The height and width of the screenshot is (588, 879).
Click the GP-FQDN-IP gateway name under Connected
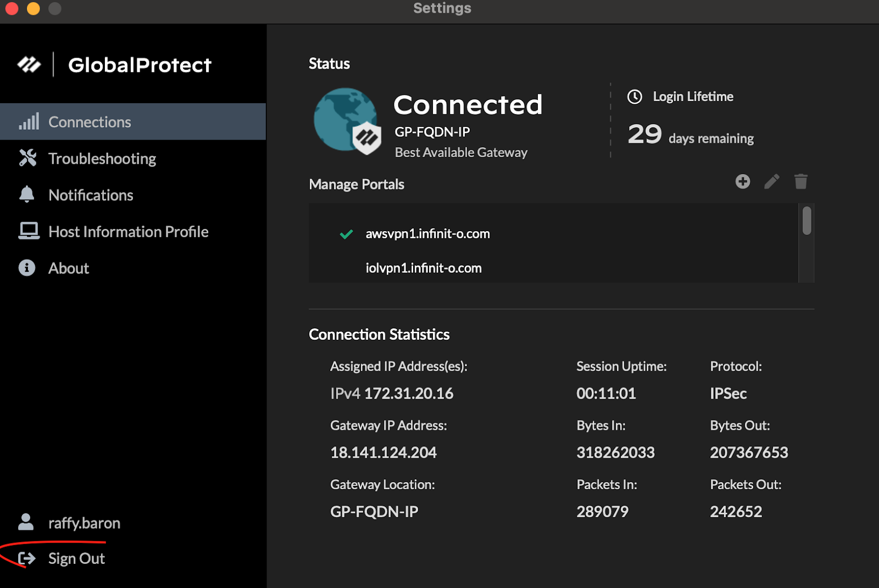(432, 132)
